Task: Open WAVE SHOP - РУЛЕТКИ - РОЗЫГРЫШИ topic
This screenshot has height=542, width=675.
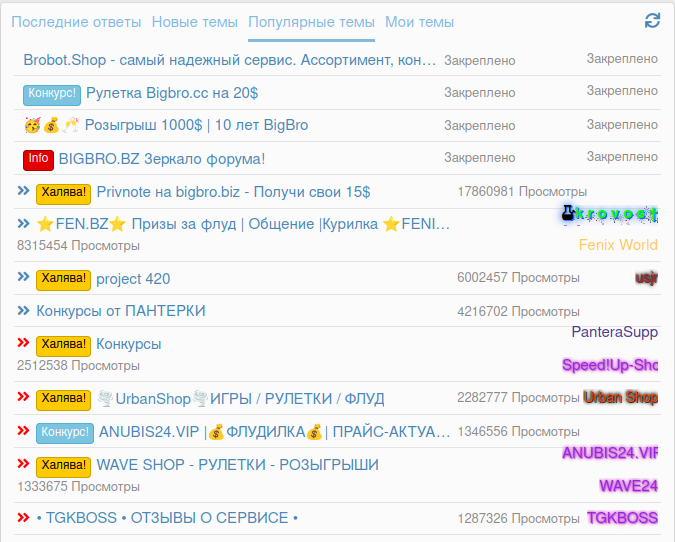Action: pos(238,465)
